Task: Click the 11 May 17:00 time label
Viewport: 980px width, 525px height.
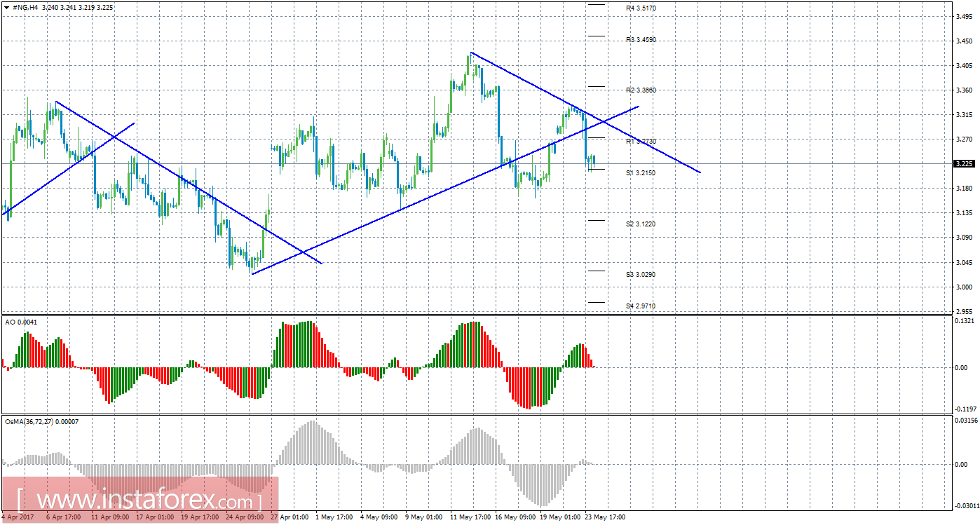Action: tap(469, 517)
